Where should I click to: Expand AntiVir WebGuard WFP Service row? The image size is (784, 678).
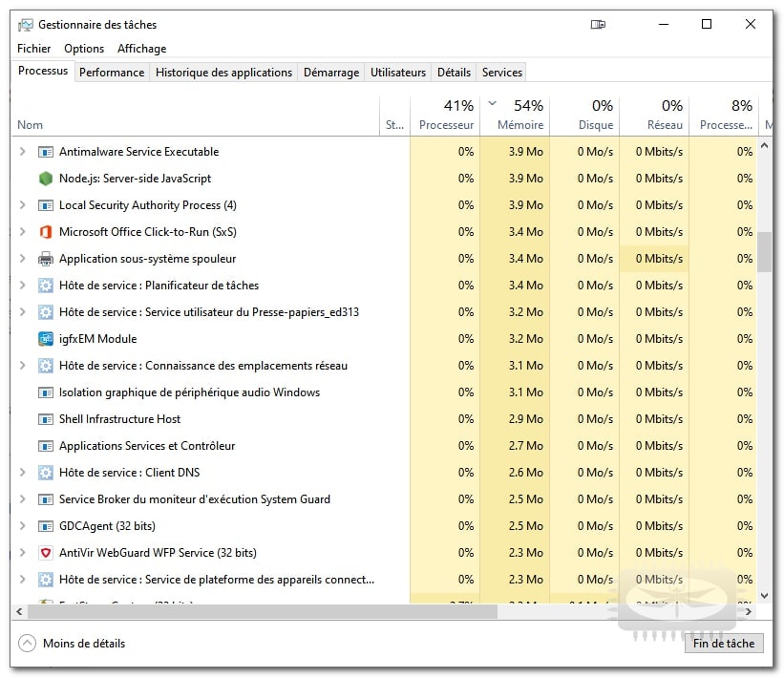coord(22,553)
